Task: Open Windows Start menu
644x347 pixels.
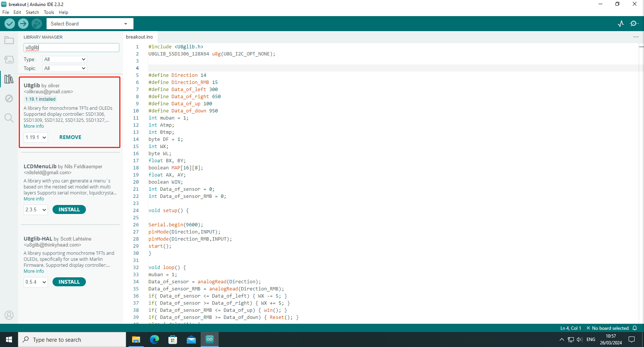Action: click(9, 340)
